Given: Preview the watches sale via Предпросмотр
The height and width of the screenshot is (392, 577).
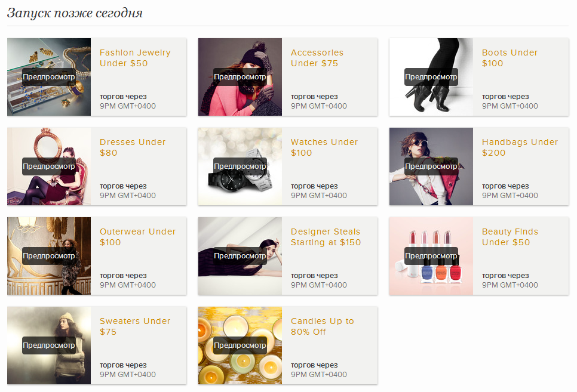Looking at the screenshot, I should (240, 166).
